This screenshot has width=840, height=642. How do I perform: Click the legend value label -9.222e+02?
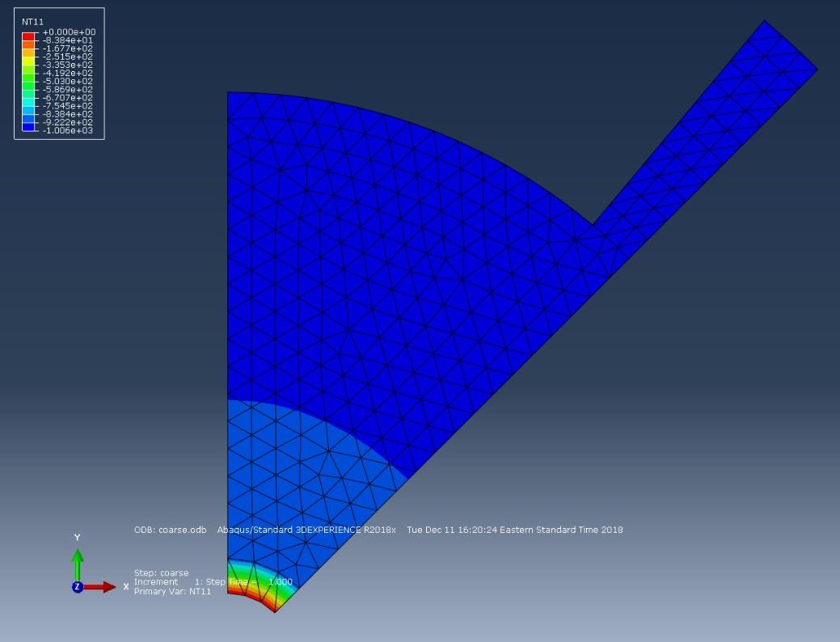coord(69,123)
